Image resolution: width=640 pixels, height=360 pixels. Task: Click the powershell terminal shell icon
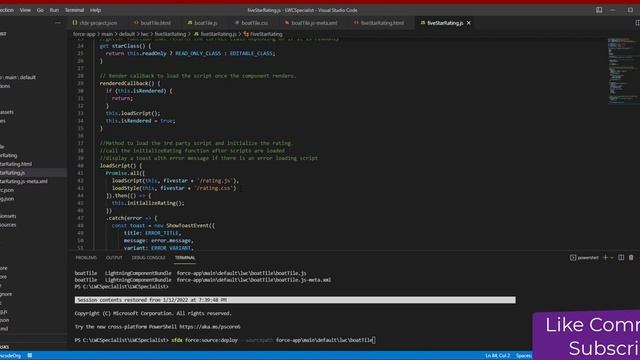[x=573, y=258]
